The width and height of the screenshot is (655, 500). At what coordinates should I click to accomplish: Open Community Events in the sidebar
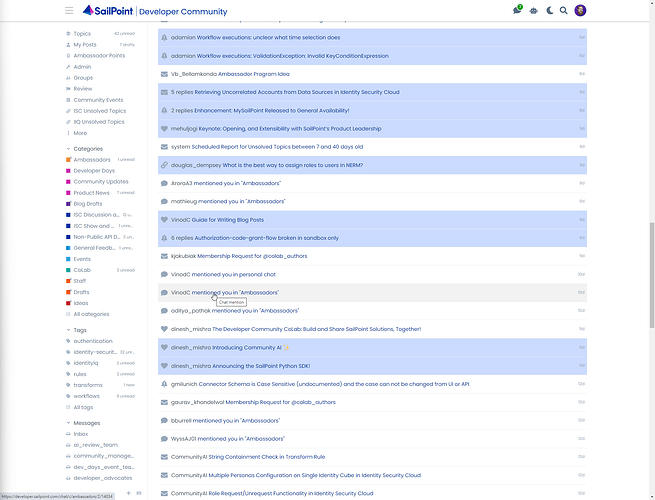[x=100, y=100]
